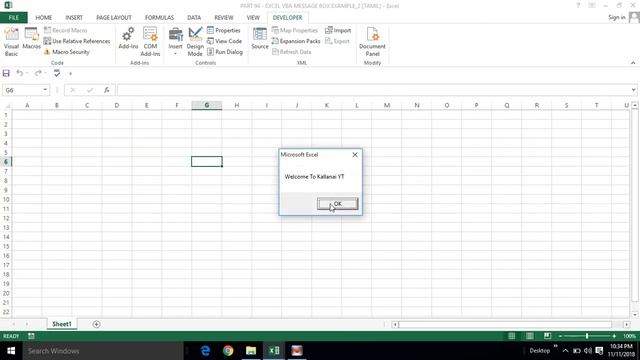Click Run Dialog
This screenshot has height=360, width=640.
(225, 52)
